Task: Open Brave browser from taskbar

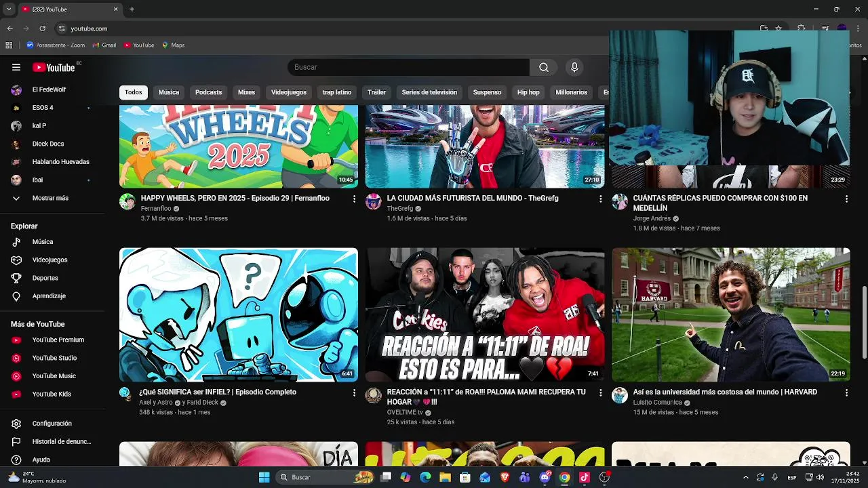Action: point(505,477)
